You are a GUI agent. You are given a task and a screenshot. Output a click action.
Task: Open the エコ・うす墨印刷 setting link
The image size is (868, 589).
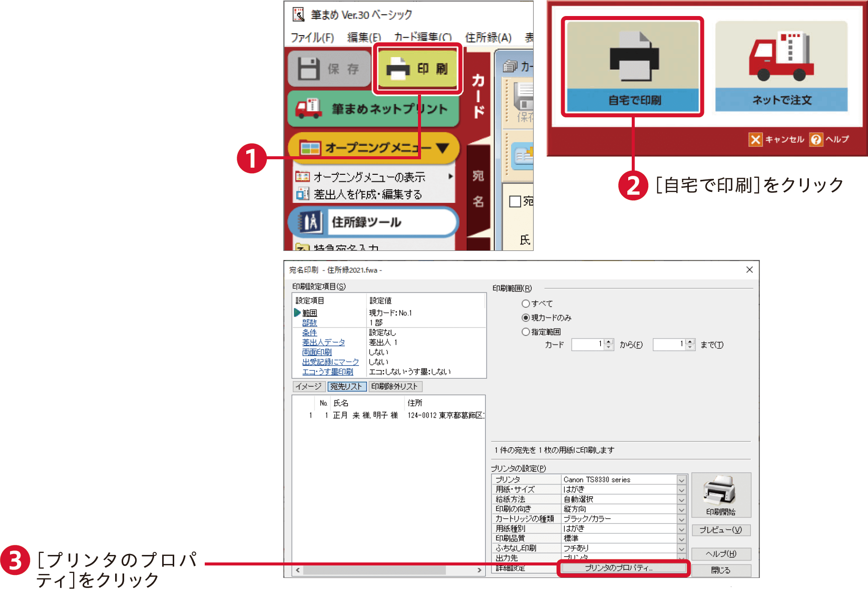(x=327, y=371)
